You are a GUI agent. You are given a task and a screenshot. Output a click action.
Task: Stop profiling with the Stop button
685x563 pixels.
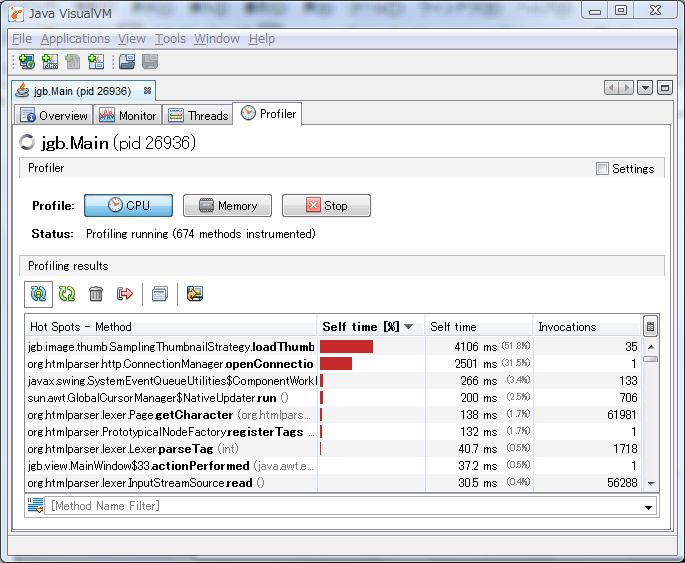click(x=326, y=205)
